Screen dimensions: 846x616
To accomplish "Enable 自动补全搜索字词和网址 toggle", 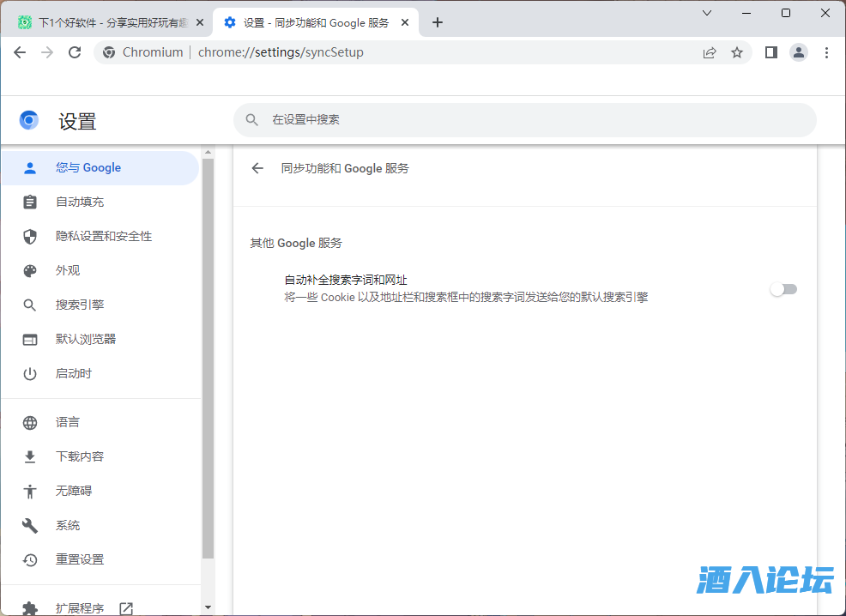I will (783, 289).
